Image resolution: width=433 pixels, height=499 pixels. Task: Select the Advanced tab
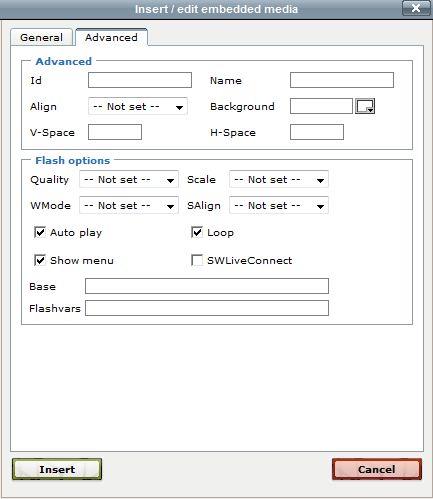pyautogui.click(x=111, y=37)
